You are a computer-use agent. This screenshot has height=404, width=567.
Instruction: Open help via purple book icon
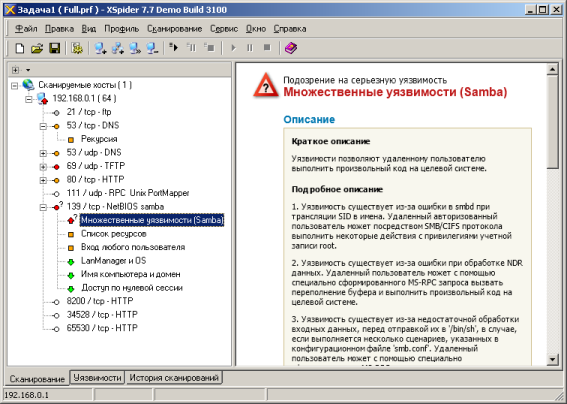pos(291,48)
